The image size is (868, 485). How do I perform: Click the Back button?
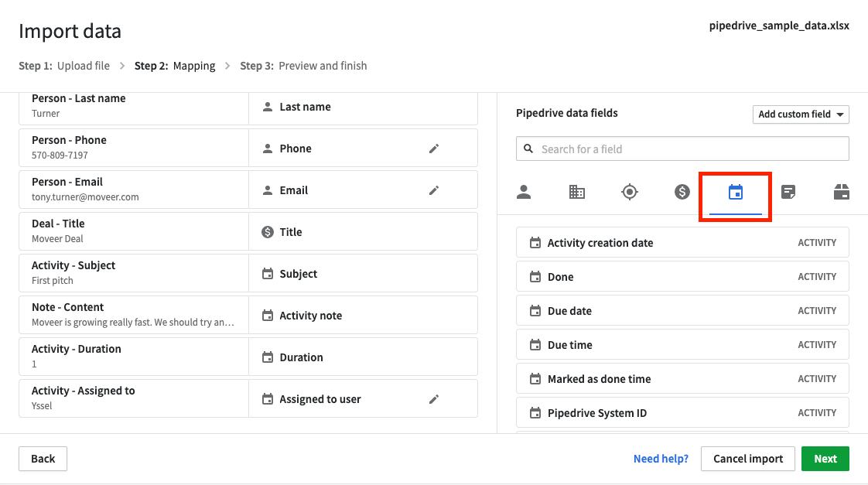click(x=43, y=459)
